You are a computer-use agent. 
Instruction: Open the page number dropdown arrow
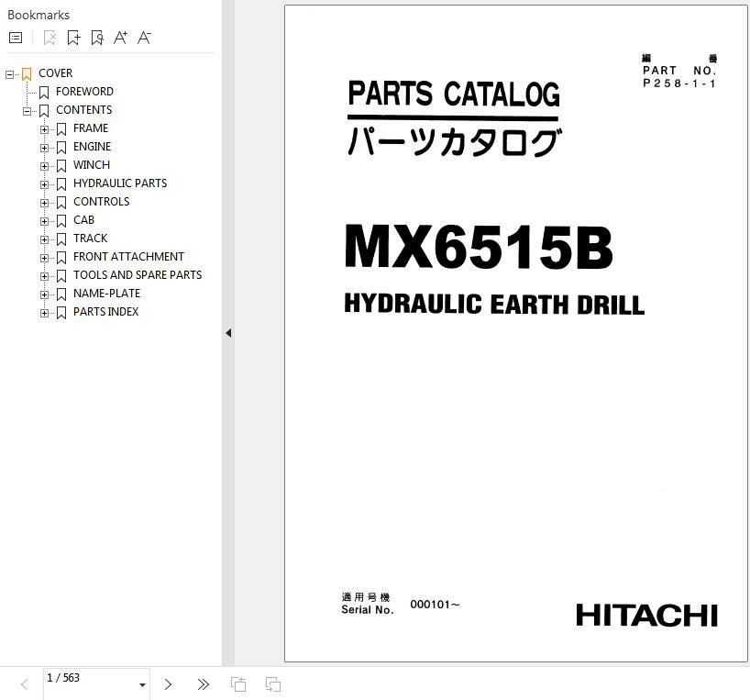[x=142, y=685]
